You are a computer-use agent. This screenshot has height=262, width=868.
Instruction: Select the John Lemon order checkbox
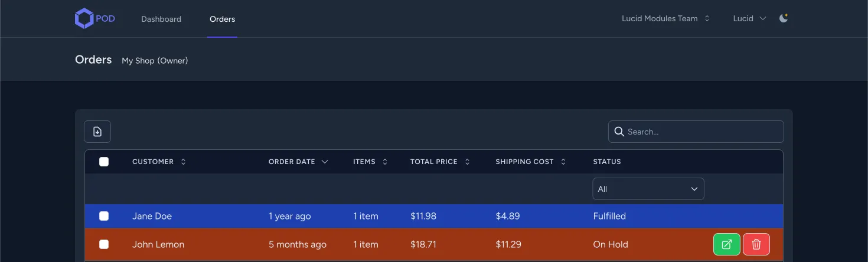point(104,244)
